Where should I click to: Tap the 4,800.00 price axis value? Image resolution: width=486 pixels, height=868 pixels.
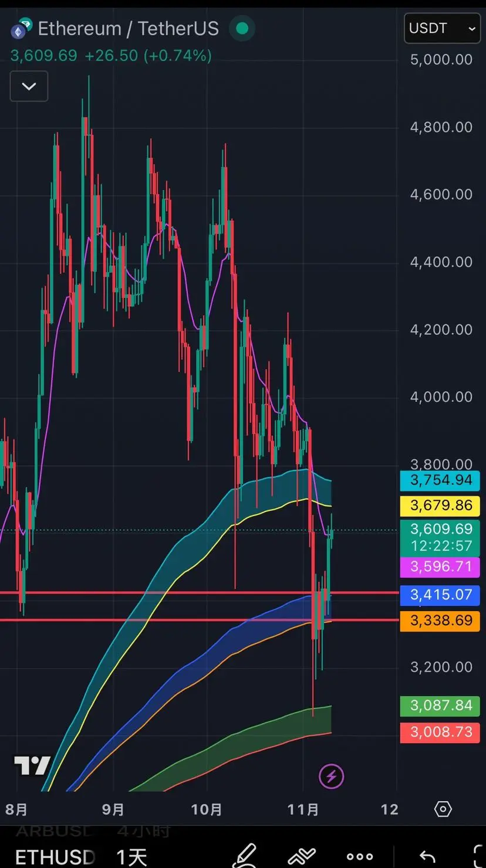441,127
